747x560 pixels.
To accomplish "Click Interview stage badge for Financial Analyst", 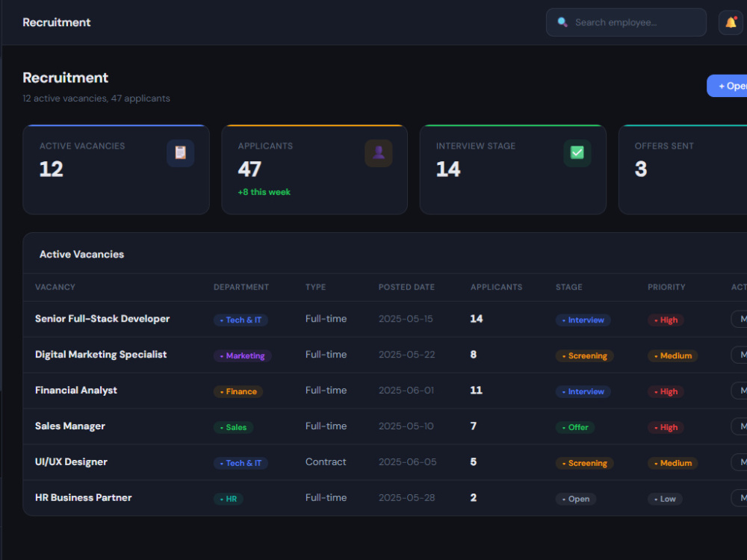I will [x=583, y=391].
